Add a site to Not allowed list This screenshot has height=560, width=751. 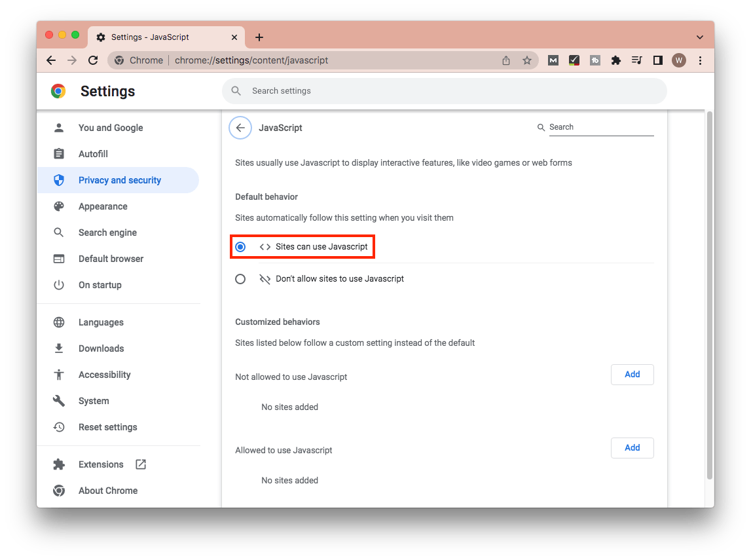point(632,375)
